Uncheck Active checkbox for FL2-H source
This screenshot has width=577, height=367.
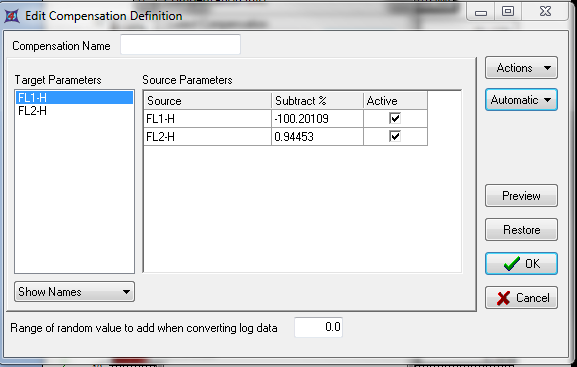(x=395, y=136)
